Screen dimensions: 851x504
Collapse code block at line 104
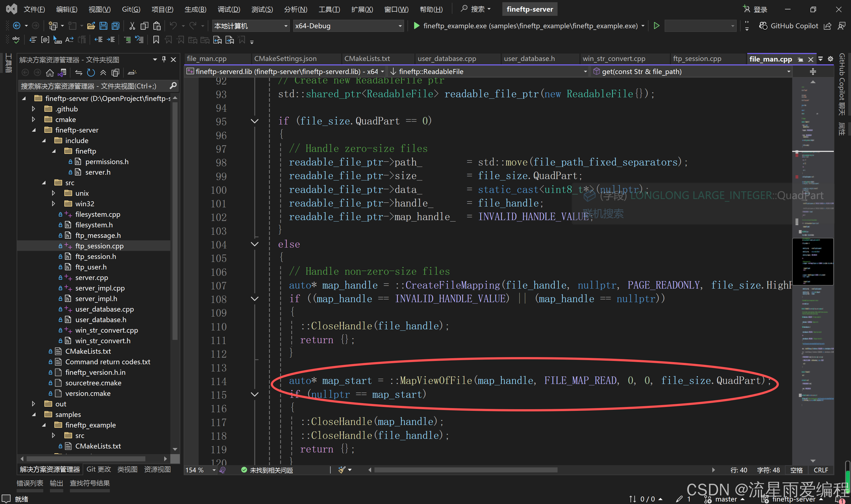tap(254, 244)
